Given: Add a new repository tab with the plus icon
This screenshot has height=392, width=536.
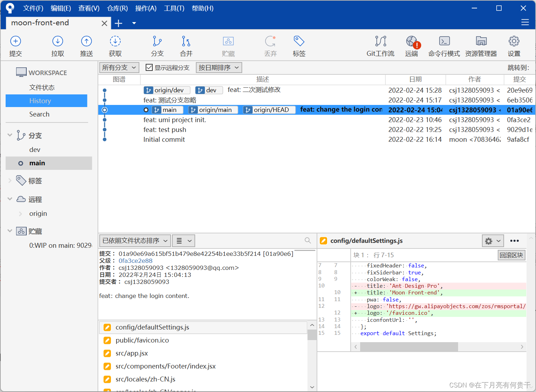Looking at the screenshot, I should pyautogui.click(x=119, y=23).
